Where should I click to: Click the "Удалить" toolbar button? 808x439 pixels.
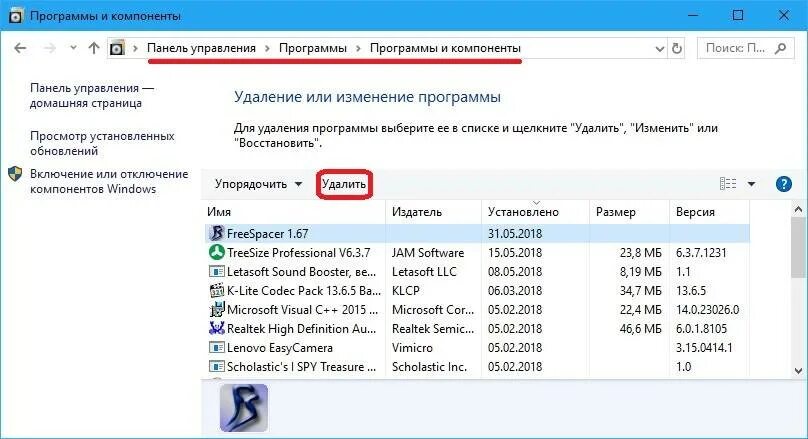(x=344, y=184)
